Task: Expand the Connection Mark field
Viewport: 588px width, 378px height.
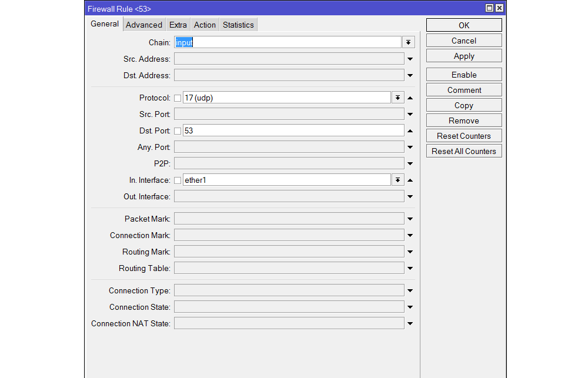Action: (410, 236)
